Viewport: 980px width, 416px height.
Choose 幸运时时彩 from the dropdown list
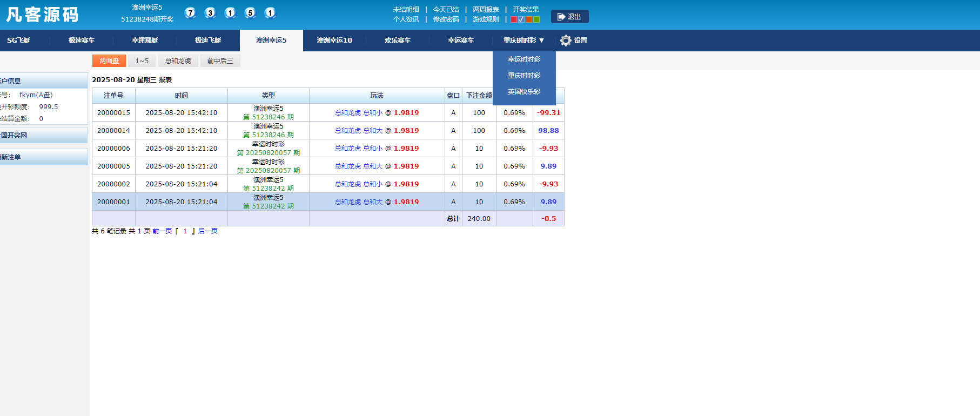[523, 59]
